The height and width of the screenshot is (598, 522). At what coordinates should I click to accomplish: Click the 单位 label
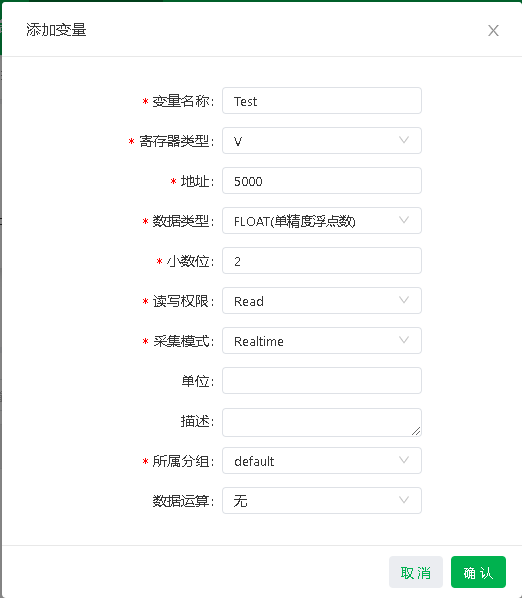pyautogui.click(x=197, y=381)
